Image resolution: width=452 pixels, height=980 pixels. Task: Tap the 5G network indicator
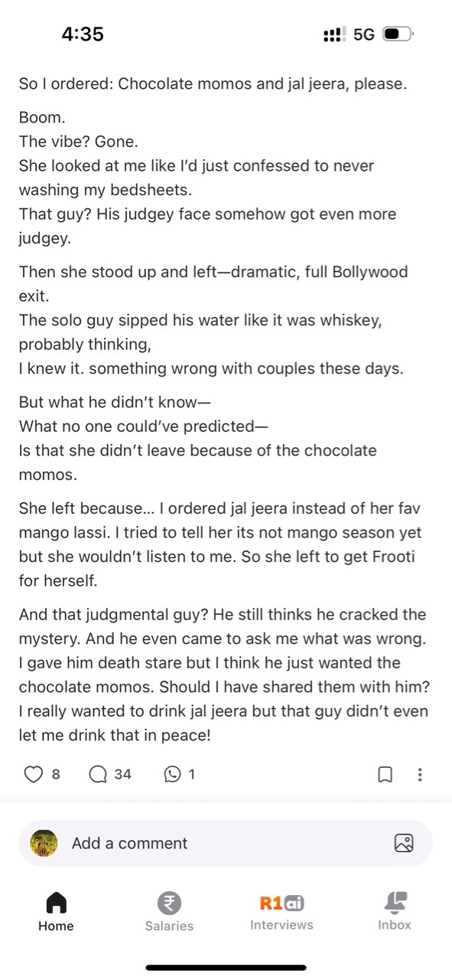coord(364,34)
